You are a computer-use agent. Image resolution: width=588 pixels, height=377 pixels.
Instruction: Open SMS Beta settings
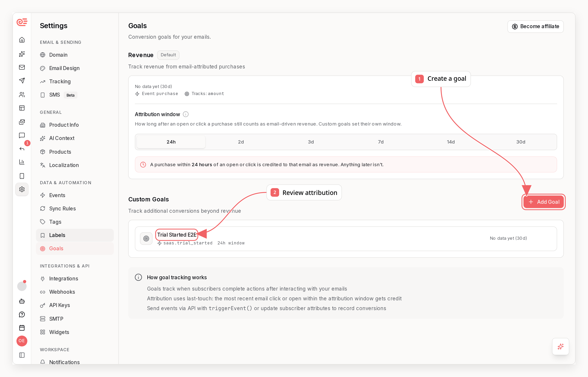coord(75,95)
